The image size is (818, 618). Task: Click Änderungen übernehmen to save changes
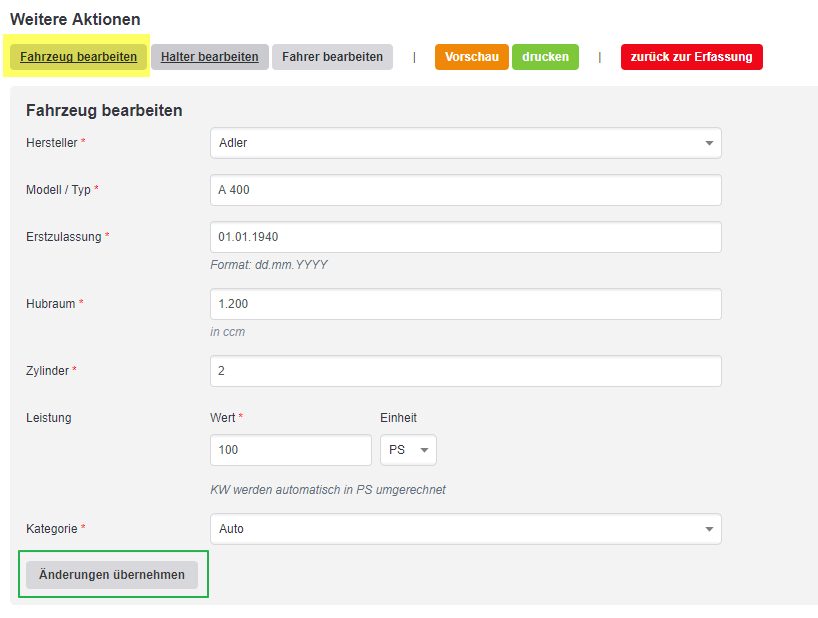112,575
